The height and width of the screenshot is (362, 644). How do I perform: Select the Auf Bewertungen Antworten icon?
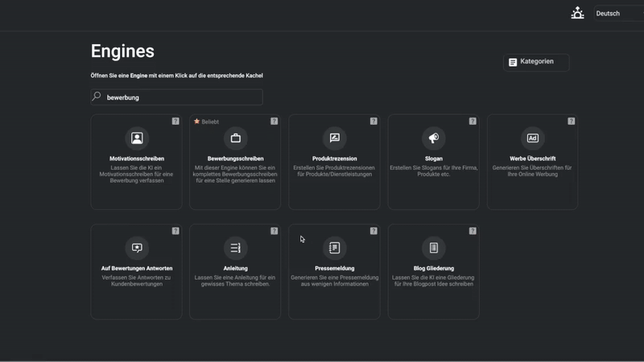pos(137,248)
